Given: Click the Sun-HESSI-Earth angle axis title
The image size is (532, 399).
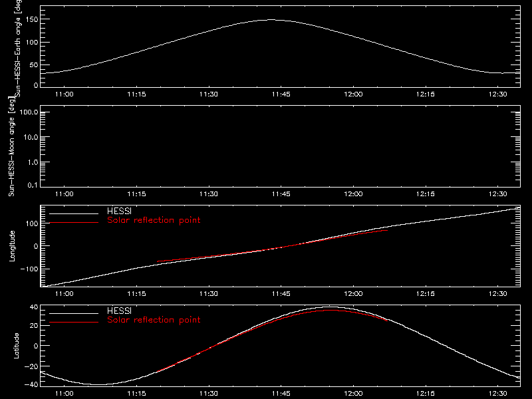Looking at the screenshot, I should [18, 47].
